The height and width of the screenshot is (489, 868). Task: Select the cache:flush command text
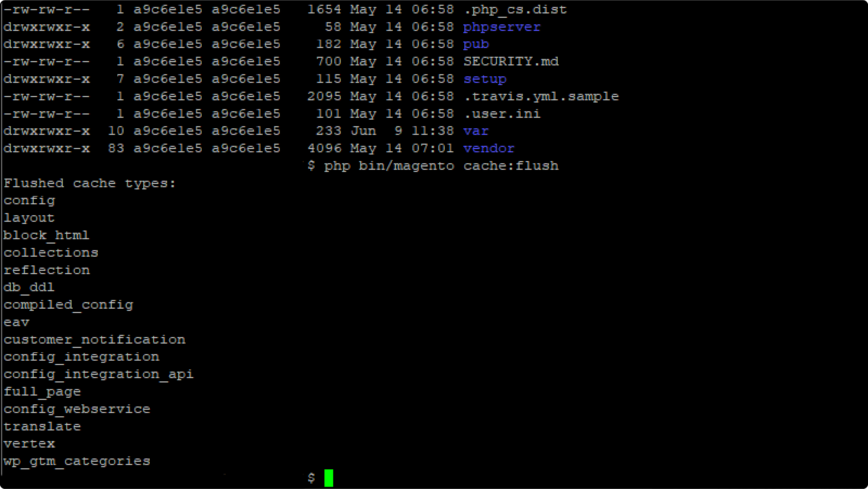(x=510, y=166)
